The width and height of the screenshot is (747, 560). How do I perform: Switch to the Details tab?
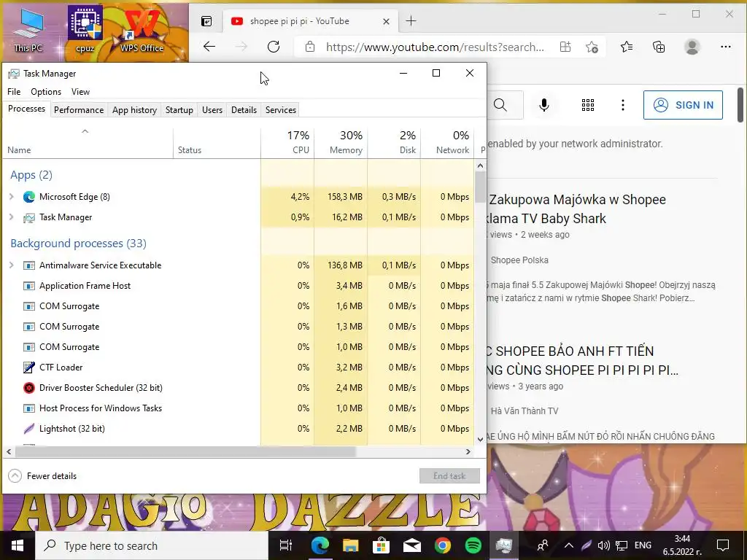point(244,110)
